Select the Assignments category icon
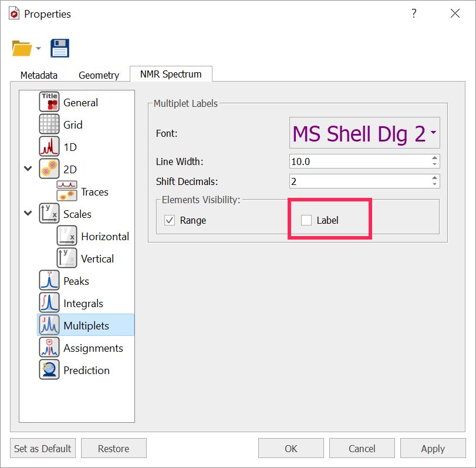This screenshot has height=468, width=476. click(x=49, y=348)
